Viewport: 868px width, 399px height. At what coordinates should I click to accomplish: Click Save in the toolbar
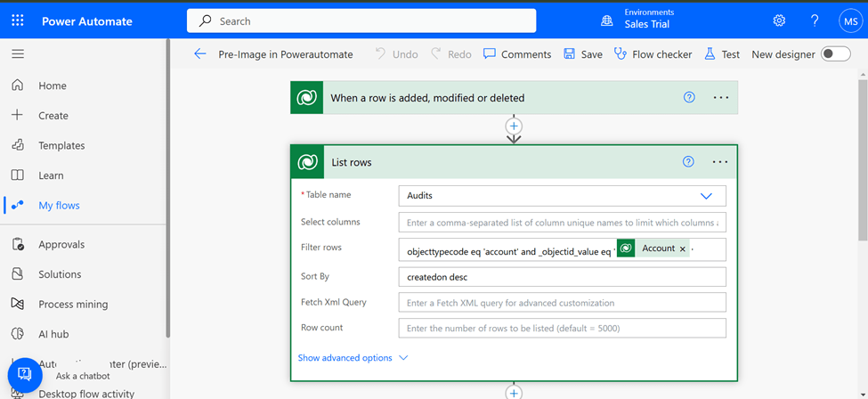tap(583, 54)
